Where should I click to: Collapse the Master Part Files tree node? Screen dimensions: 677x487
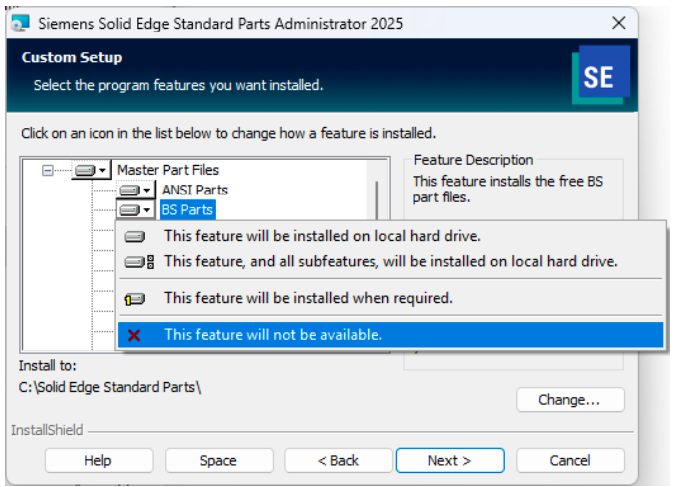click(47, 171)
